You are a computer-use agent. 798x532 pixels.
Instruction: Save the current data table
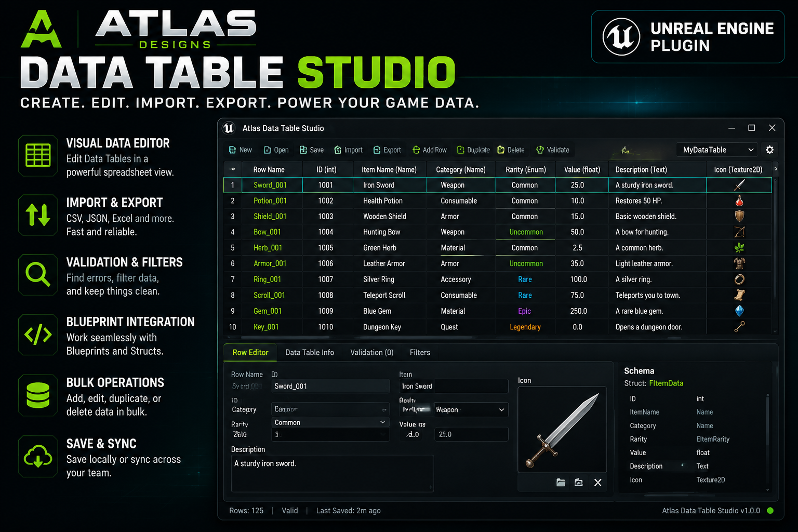pyautogui.click(x=311, y=150)
